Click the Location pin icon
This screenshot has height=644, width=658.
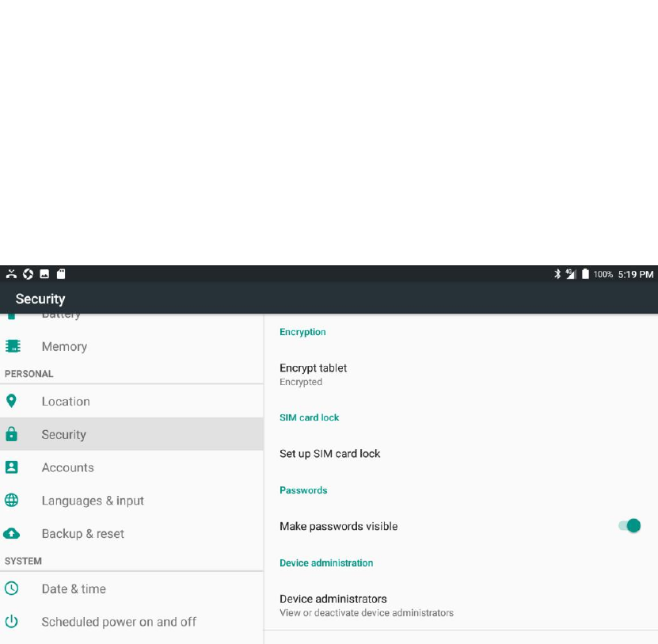(x=12, y=401)
